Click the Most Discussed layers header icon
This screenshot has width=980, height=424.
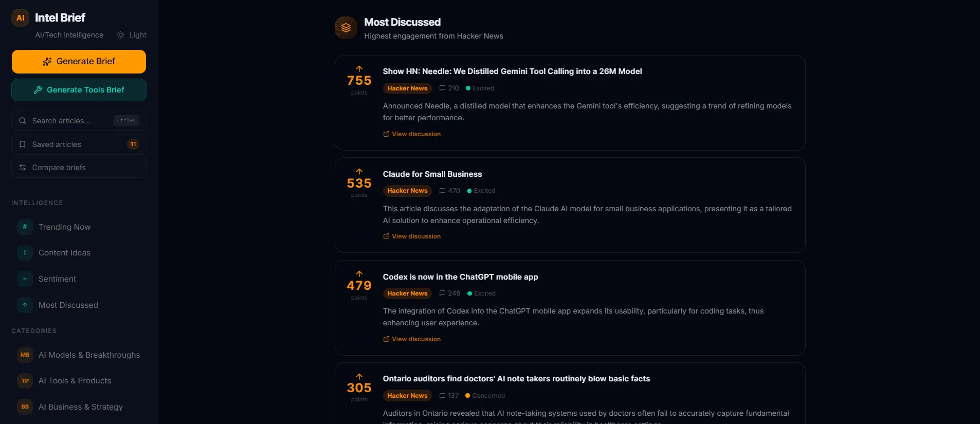pos(346,28)
